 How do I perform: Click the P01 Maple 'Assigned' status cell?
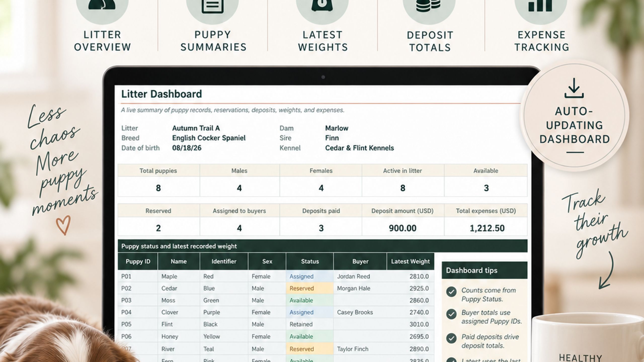(x=310, y=276)
